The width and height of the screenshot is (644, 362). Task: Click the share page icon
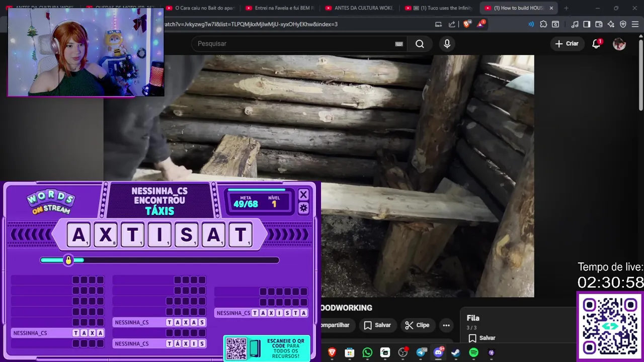point(452,24)
